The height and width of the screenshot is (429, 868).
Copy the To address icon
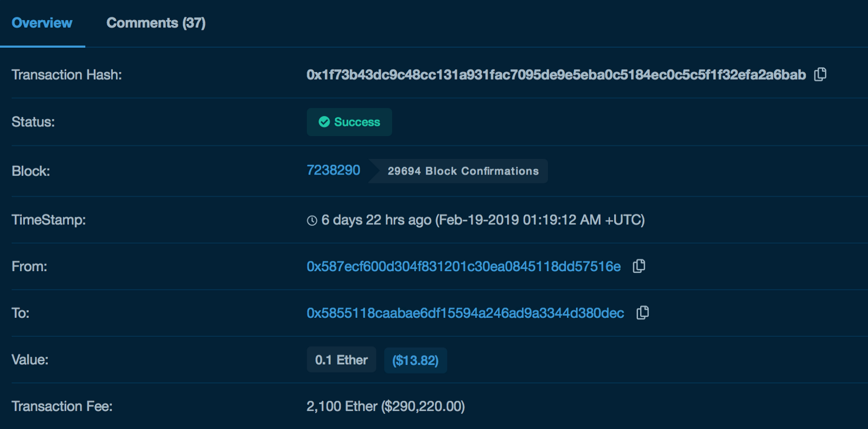(643, 313)
